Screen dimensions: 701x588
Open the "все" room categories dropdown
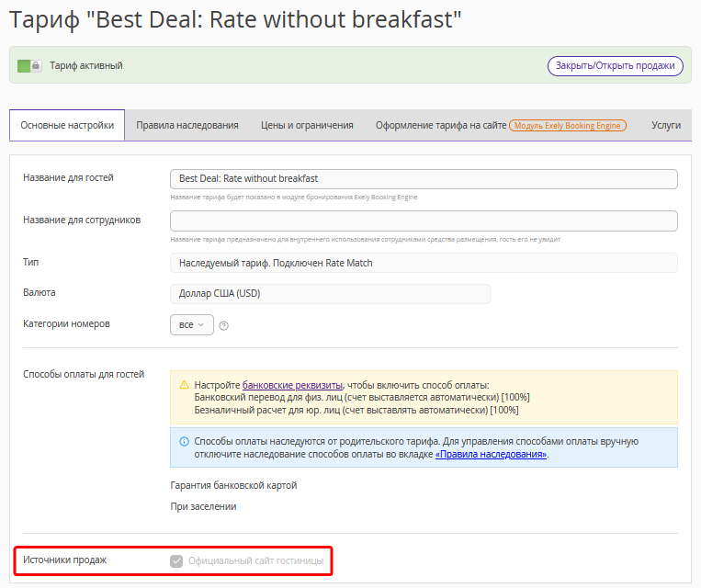pyautogui.click(x=192, y=325)
